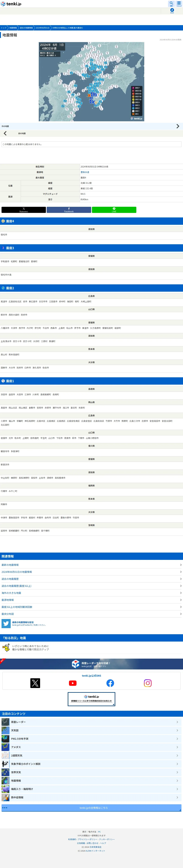Click the 豊後水道 epicenter link
Screen dimensions: 183x868
[85, 172]
